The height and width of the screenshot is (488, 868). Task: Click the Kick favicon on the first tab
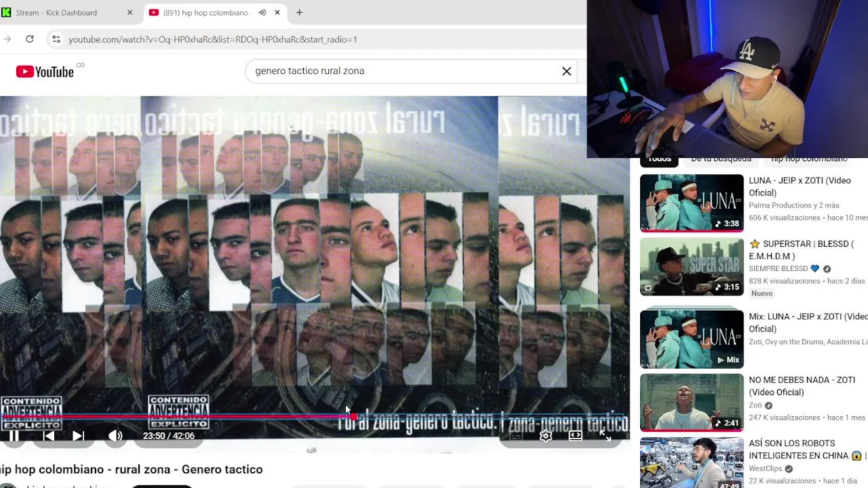[6, 12]
